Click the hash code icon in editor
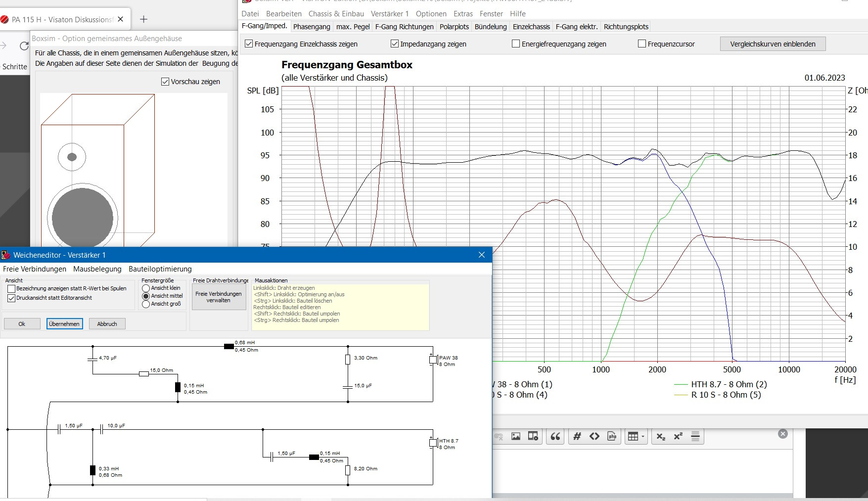The width and height of the screenshot is (868, 501). 577,436
